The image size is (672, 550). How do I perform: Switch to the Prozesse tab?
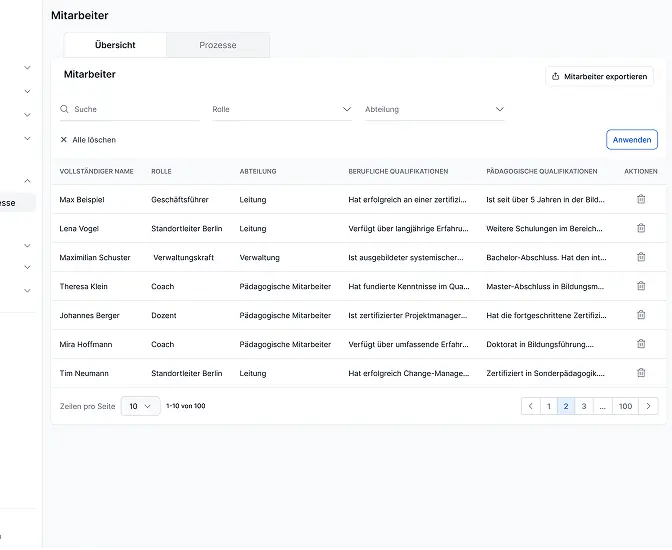click(218, 45)
